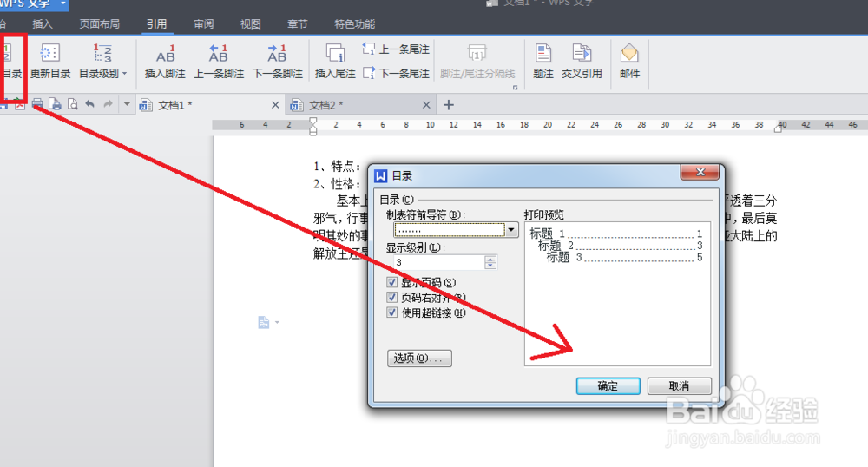This screenshot has width=868, height=467.
Task: Open the footnote group dialog launcher
Action: click(x=515, y=88)
